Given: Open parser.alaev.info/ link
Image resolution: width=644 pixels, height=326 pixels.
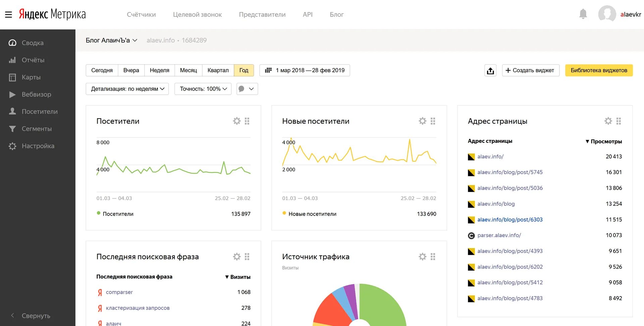Looking at the screenshot, I should (x=499, y=235).
